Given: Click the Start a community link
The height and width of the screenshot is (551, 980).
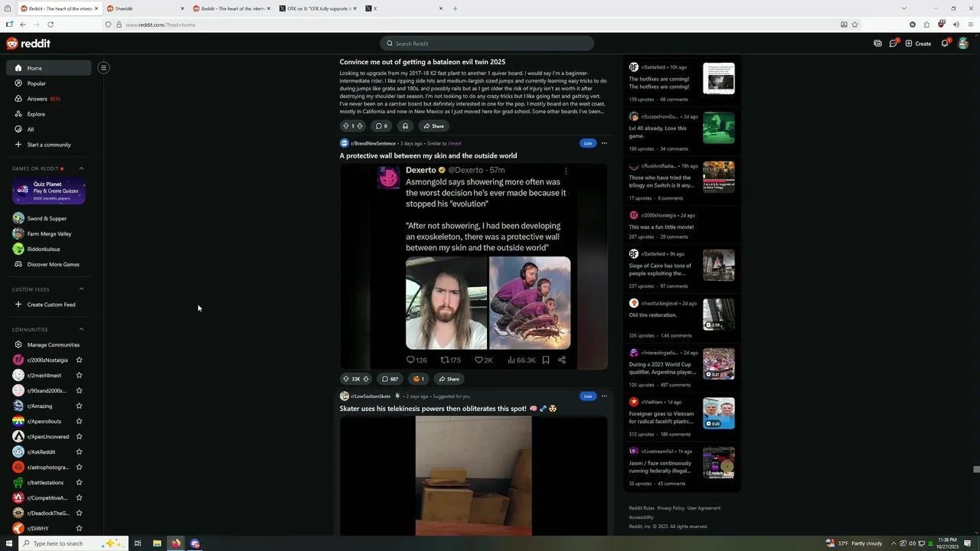Looking at the screenshot, I should point(47,145).
